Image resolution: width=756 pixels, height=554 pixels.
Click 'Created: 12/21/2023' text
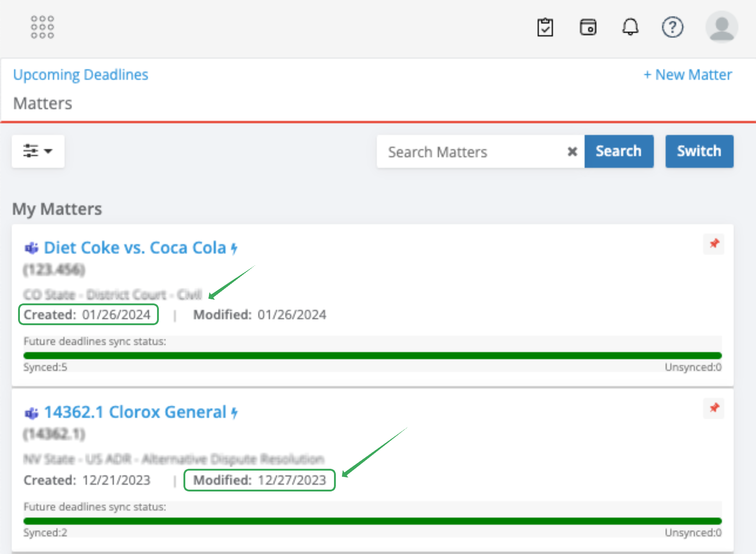coord(87,480)
